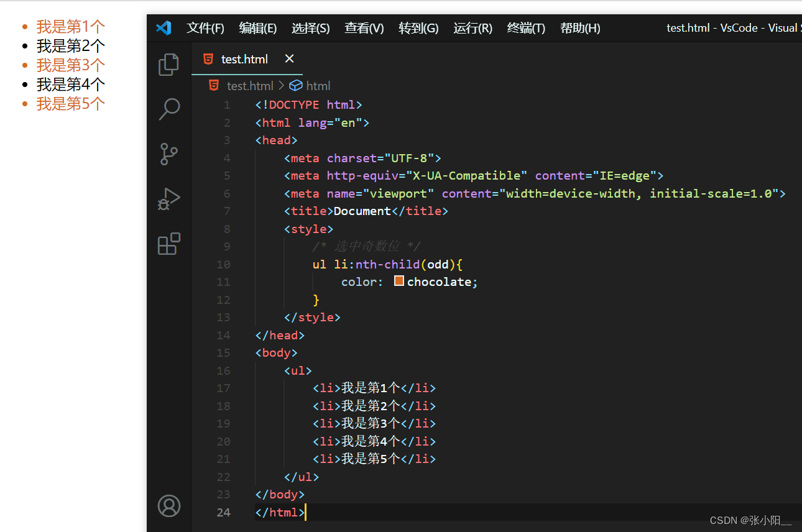Click the code line li 我是第2个

374,406
